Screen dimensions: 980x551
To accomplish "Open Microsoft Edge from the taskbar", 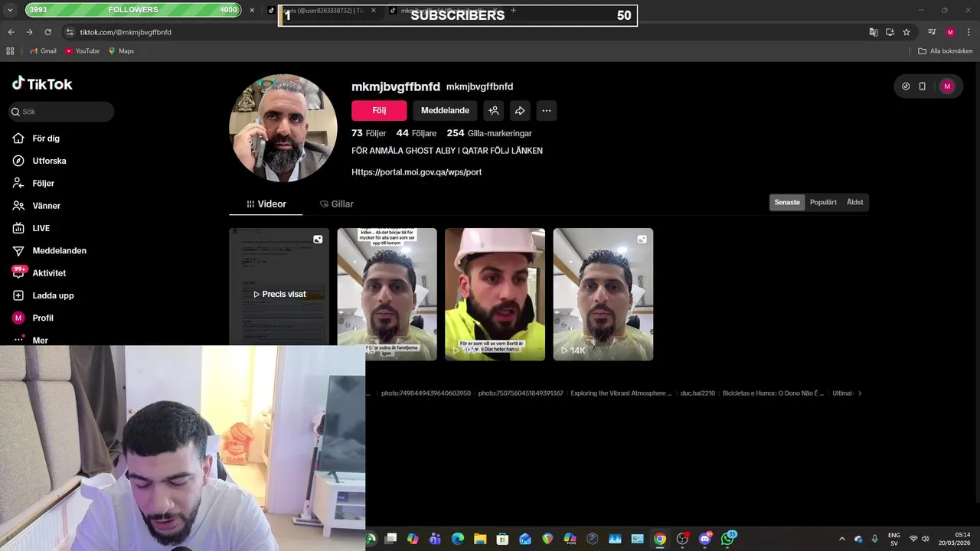I will [458, 539].
